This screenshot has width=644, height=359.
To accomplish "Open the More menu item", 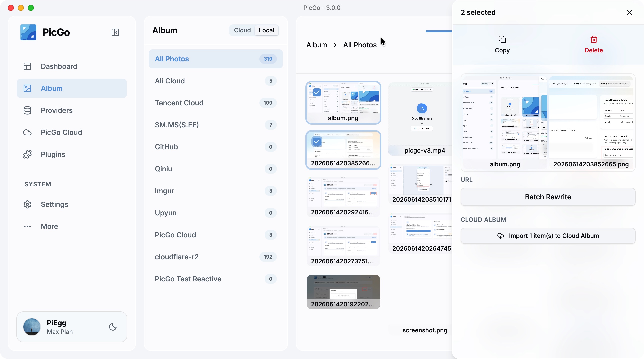I will tap(72, 227).
